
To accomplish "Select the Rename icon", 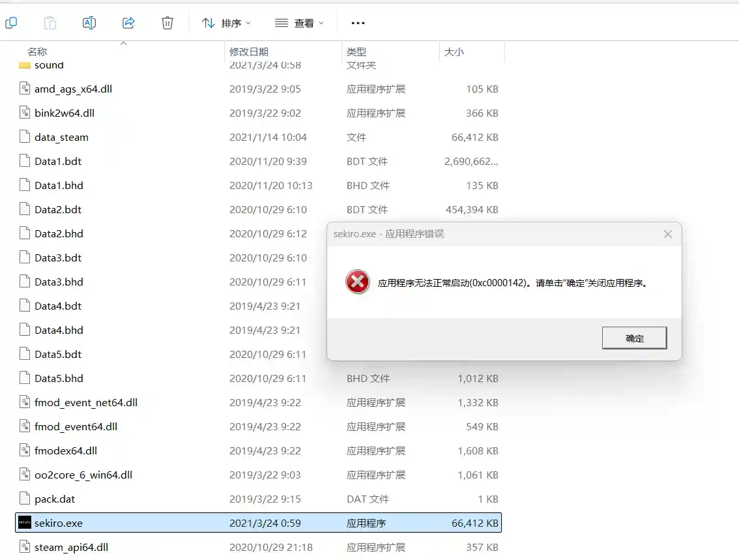I will click(89, 22).
